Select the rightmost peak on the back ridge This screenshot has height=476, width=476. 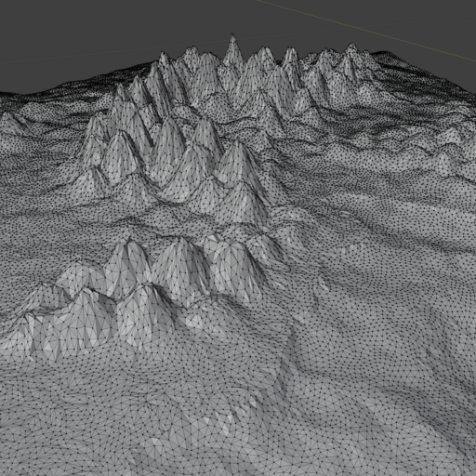[351, 46]
